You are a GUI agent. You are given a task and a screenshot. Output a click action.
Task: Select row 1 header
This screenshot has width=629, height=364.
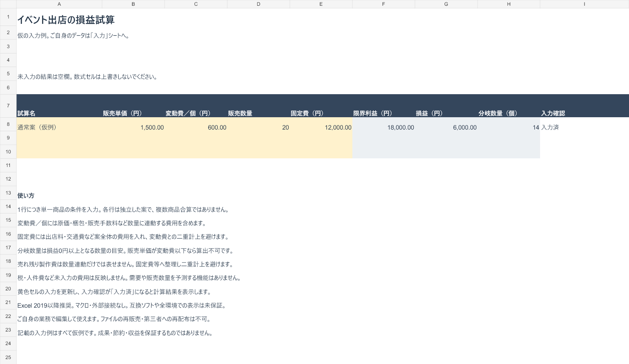point(8,17)
